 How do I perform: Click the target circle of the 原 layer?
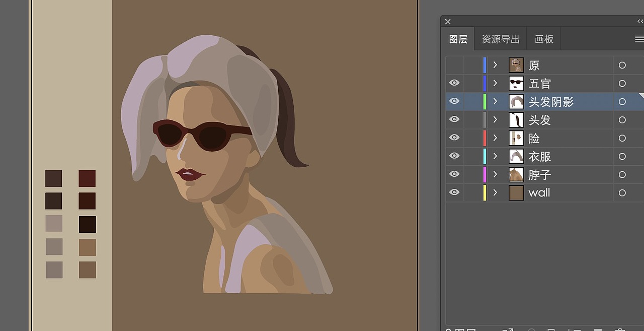click(x=622, y=65)
